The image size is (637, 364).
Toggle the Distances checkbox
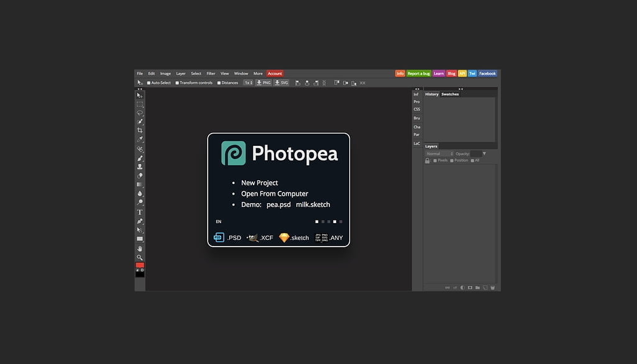219,83
